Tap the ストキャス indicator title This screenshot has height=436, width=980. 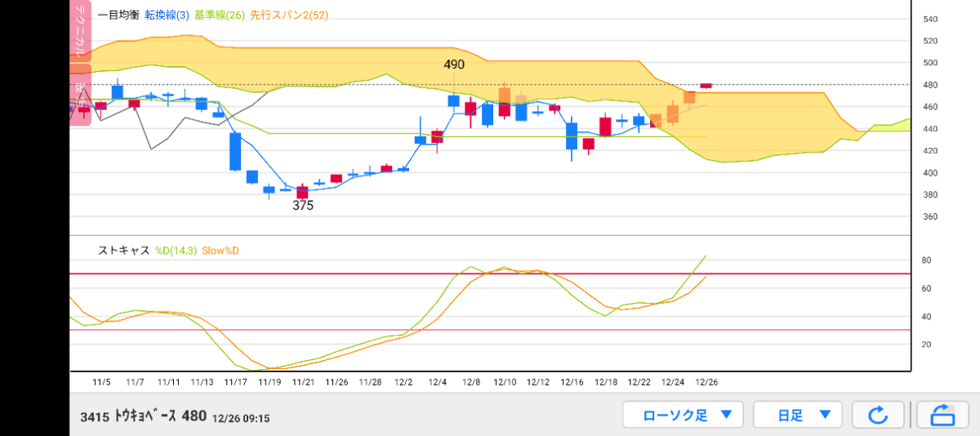(x=124, y=250)
